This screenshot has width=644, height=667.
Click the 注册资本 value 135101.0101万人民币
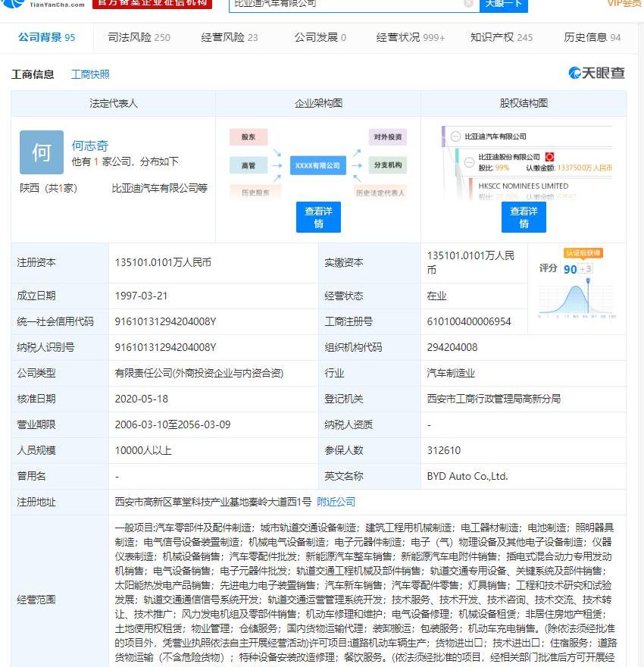coord(163,262)
